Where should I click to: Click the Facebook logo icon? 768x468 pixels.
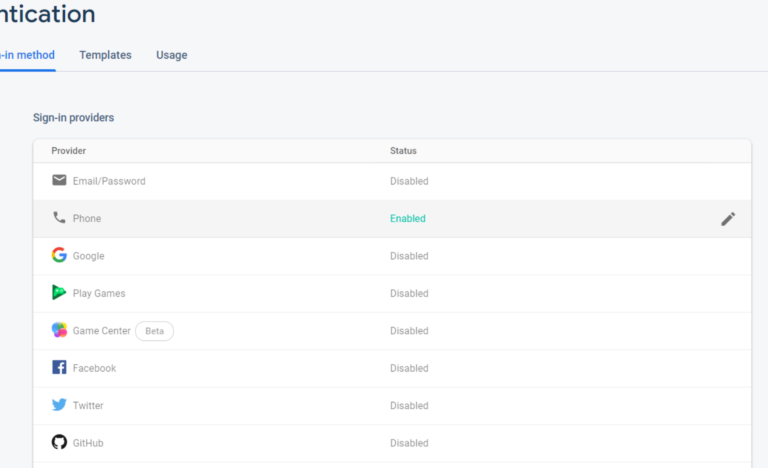click(59, 368)
